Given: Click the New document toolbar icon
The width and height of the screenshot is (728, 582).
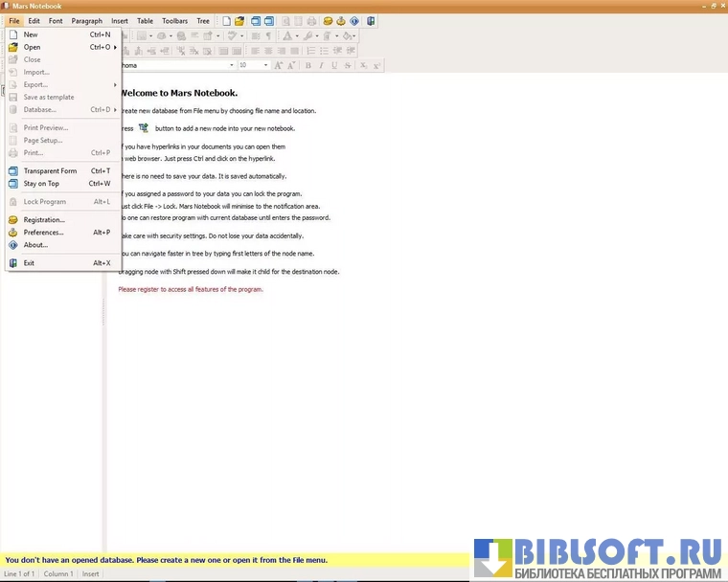Looking at the screenshot, I should [x=227, y=20].
